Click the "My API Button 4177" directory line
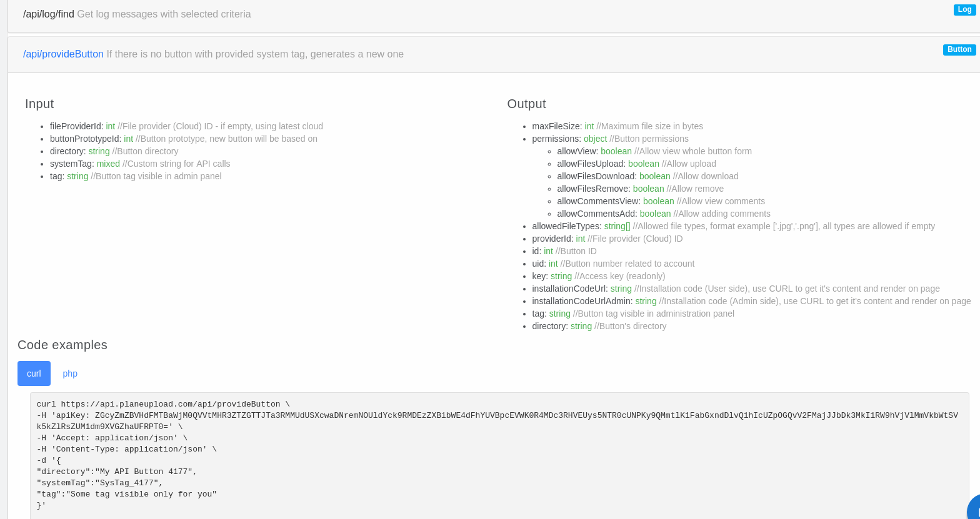Viewport: 980px width, 519px height. pyautogui.click(x=117, y=472)
